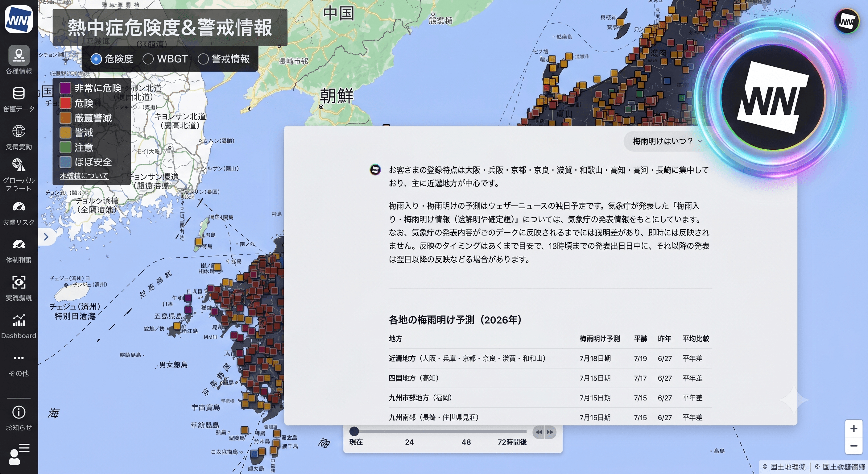This screenshot has height=474, width=868.
Task: Click the 梅雨明け予測 column header
Action: click(x=600, y=339)
